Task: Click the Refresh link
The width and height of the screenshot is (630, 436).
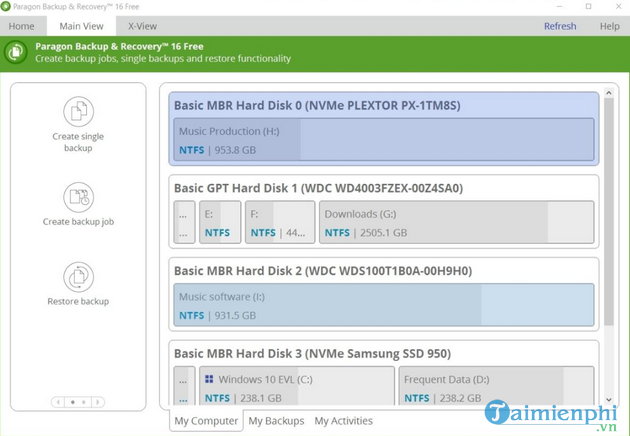Action: pyautogui.click(x=560, y=26)
